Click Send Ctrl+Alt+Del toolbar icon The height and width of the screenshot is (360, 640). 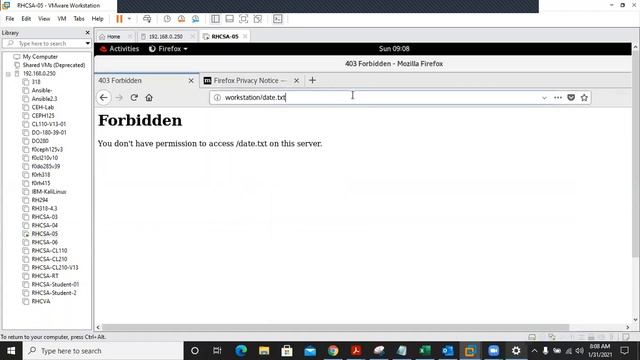147,19
